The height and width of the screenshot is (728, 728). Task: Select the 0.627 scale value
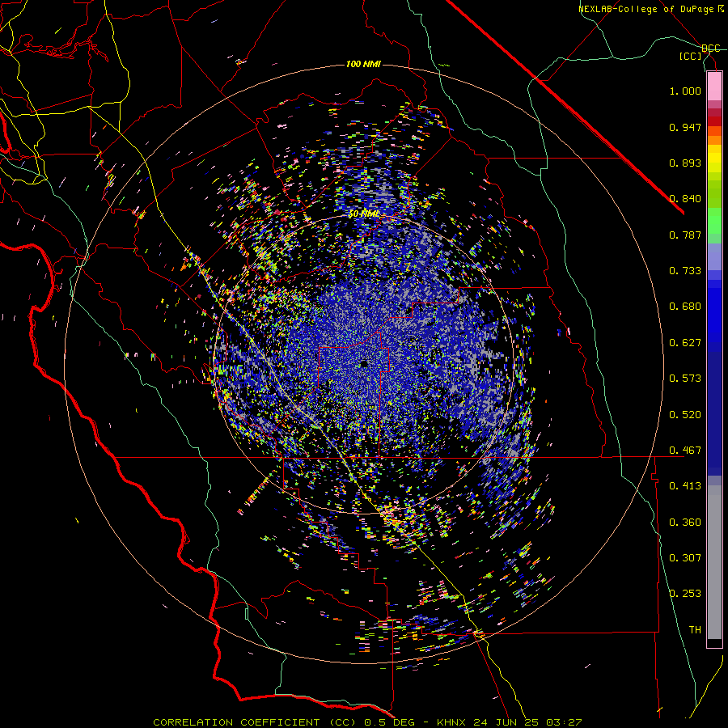coord(685,343)
